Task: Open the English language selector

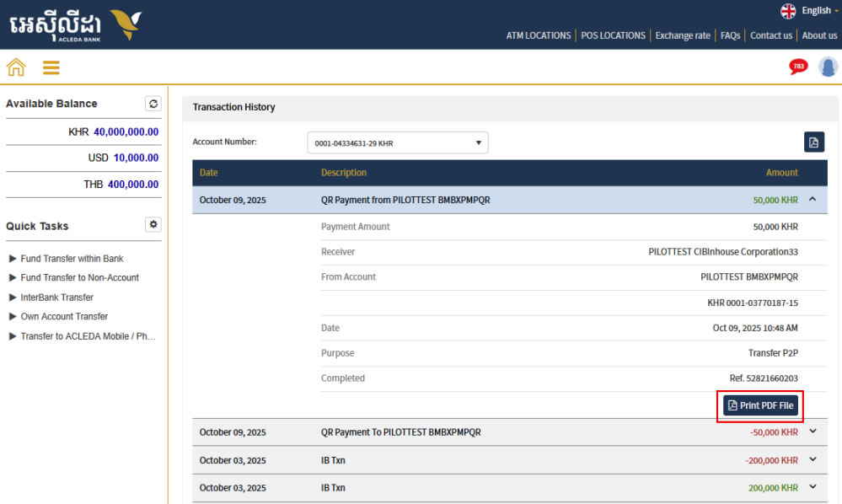Action: 809,11
